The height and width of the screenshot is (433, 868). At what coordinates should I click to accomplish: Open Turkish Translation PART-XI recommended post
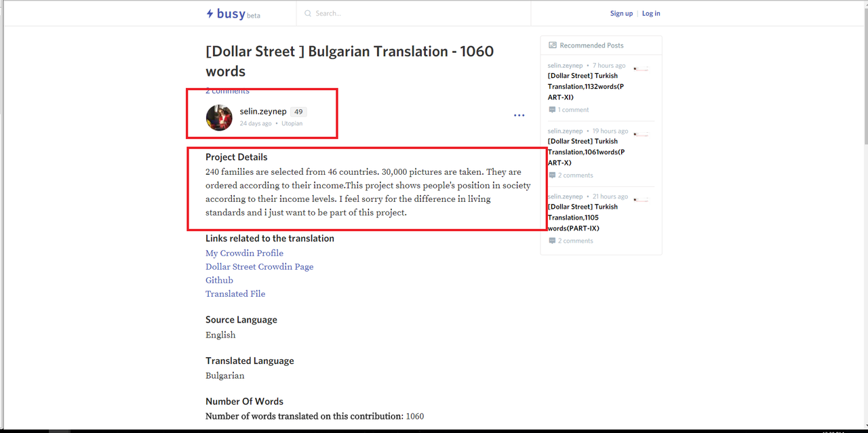coord(585,87)
